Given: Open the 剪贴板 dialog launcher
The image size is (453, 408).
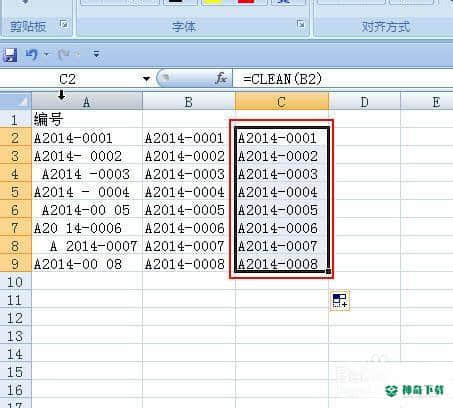Looking at the screenshot, I should (x=64, y=25).
